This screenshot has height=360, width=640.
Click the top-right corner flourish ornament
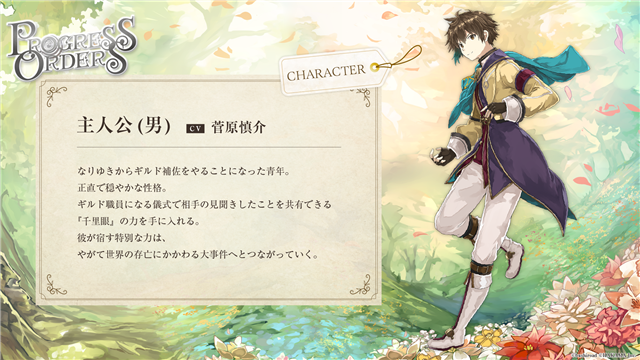point(361,97)
